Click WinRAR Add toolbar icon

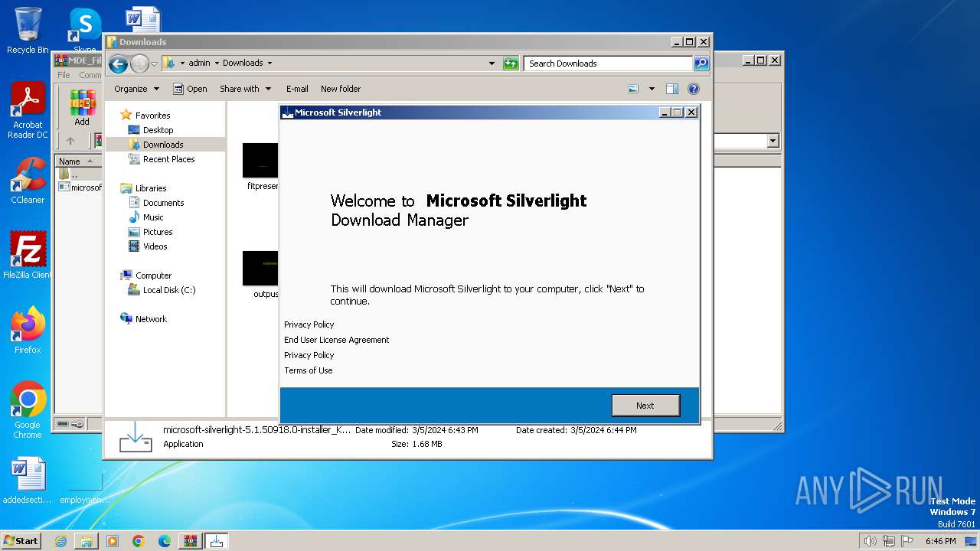[x=82, y=108]
